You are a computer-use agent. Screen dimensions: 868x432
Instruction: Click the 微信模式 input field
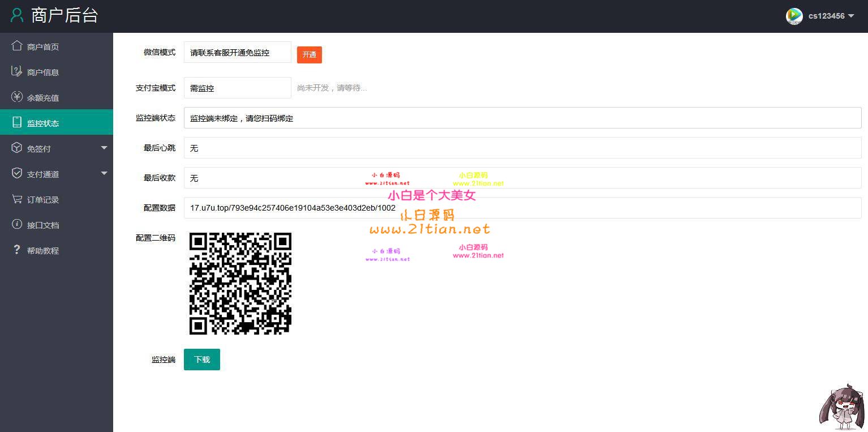coord(238,52)
